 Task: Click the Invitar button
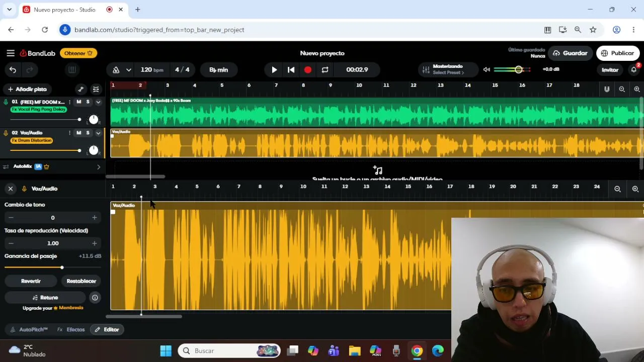610,70
